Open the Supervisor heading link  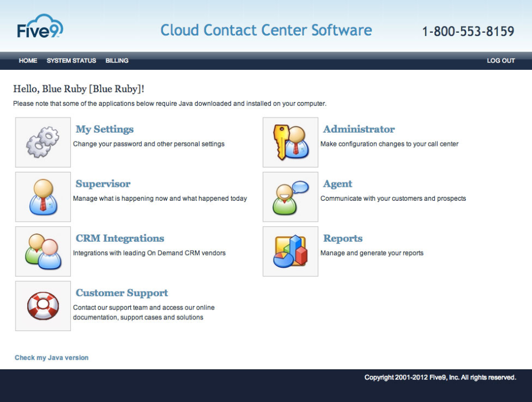[x=103, y=184]
